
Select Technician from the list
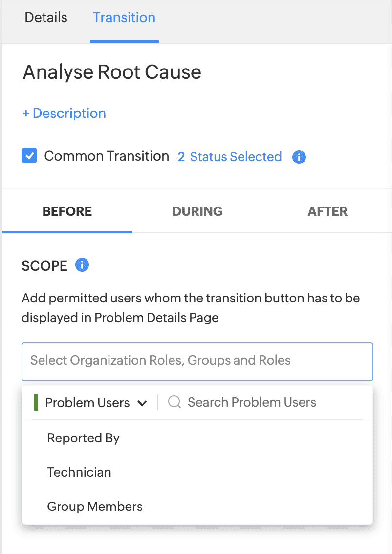click(x=79, y=472)
